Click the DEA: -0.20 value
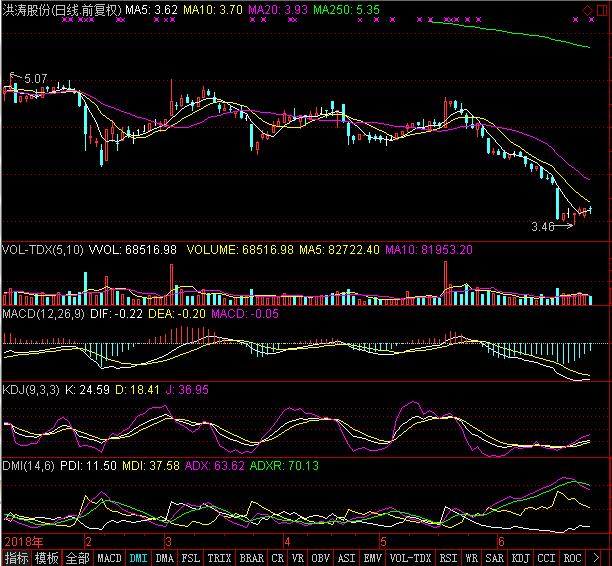This screenshot has height=566, width=612. (x=177, y=314)
